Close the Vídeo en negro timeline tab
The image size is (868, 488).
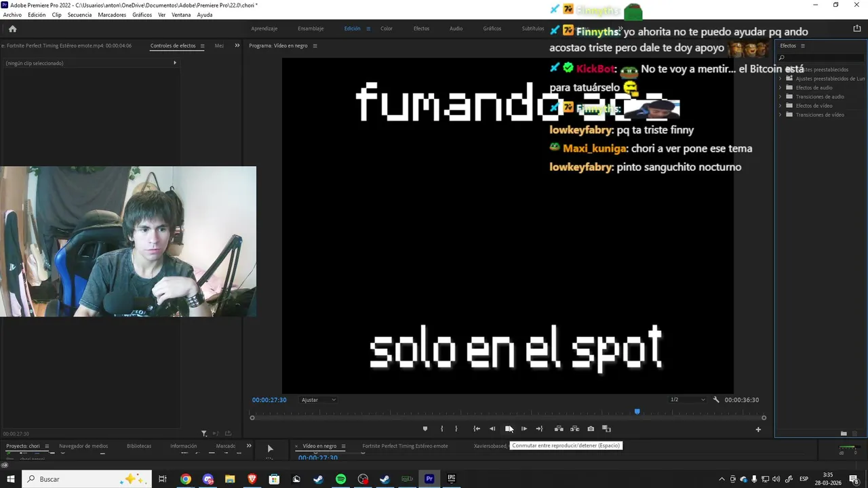click(296, 446)
